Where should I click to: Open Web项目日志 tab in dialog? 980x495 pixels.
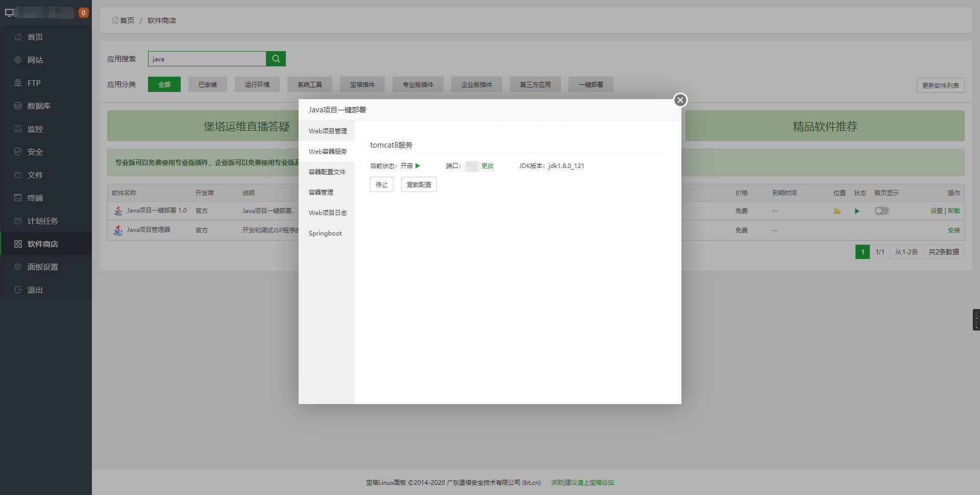coord(327,213)
